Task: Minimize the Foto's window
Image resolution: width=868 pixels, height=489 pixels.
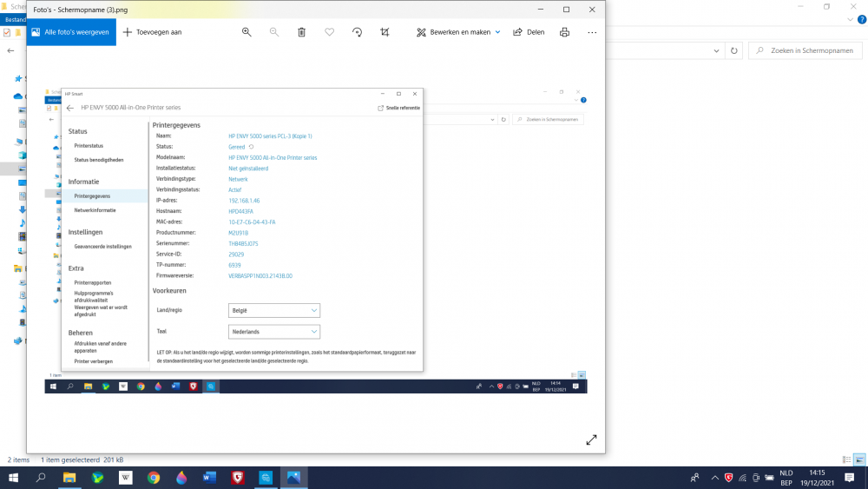Action: [x=541, y=10]
